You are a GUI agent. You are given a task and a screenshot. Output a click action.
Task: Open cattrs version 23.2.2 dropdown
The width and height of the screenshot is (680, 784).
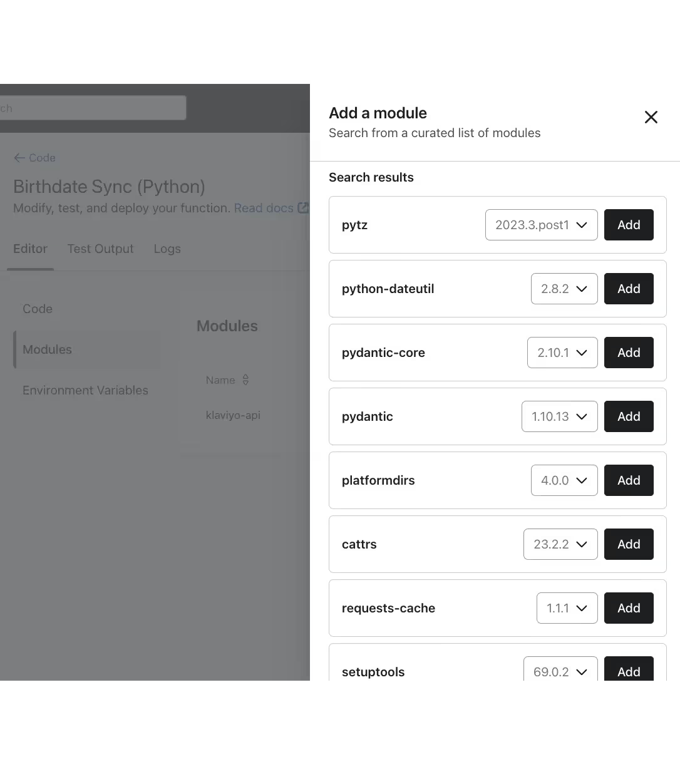[x=560, y=544]
